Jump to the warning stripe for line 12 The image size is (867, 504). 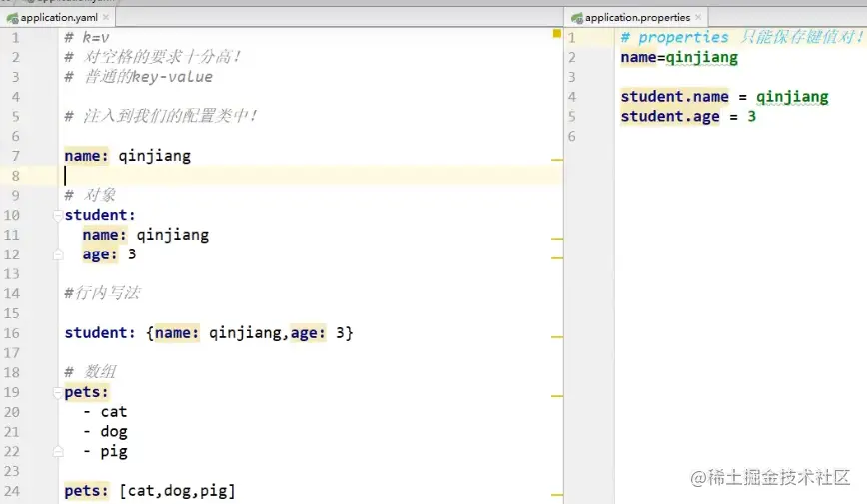557,258
